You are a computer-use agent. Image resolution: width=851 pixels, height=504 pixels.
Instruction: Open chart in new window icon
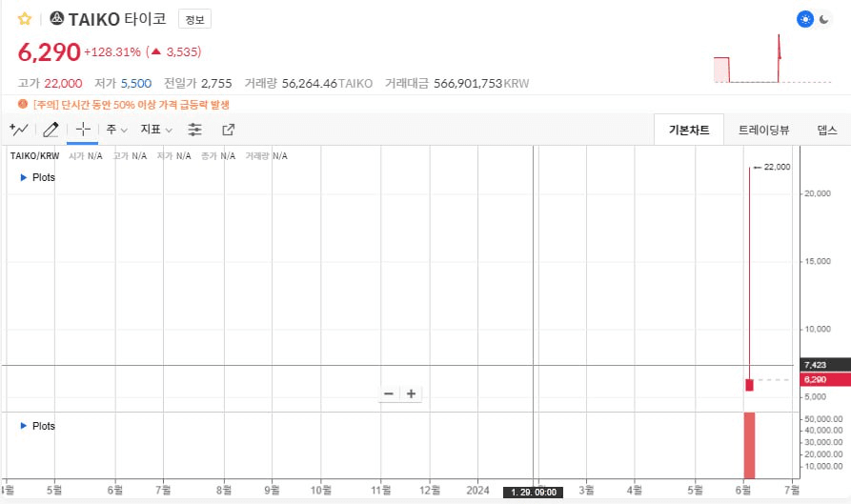[x=229, y=130]
